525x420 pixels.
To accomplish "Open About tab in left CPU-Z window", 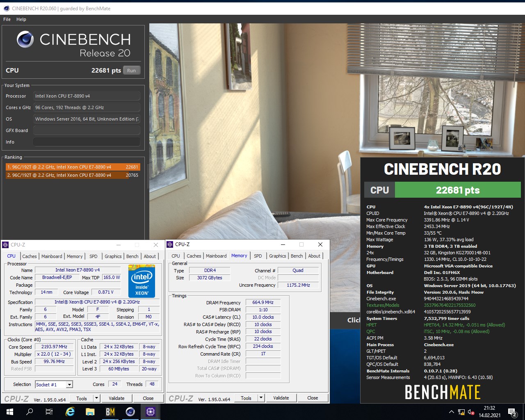I will click(150, 256).
